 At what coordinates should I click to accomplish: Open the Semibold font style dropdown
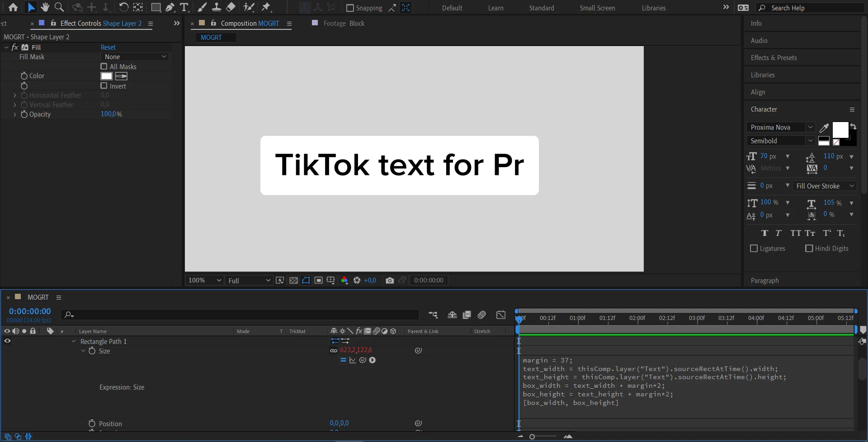point(781,141)
